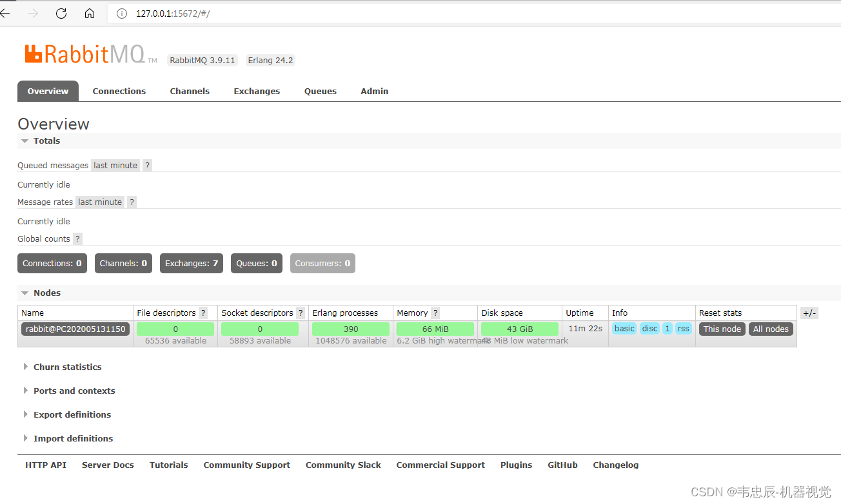Click the RabbitMQ logo
841x504 pixels.
click(x=91, y=54)
